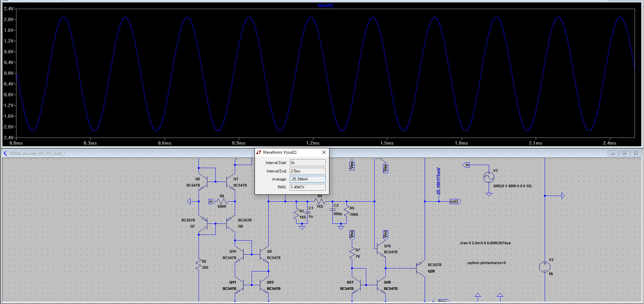Click the .tran simulation directive text
The width and height of the screenshot is (644, 304).
click(x=485, y=243)
